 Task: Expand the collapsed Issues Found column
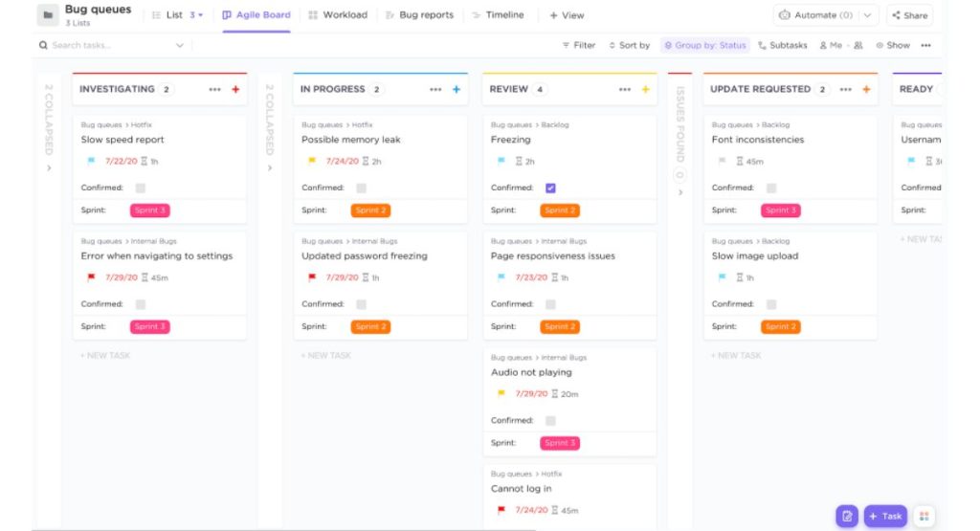point(680,192)
